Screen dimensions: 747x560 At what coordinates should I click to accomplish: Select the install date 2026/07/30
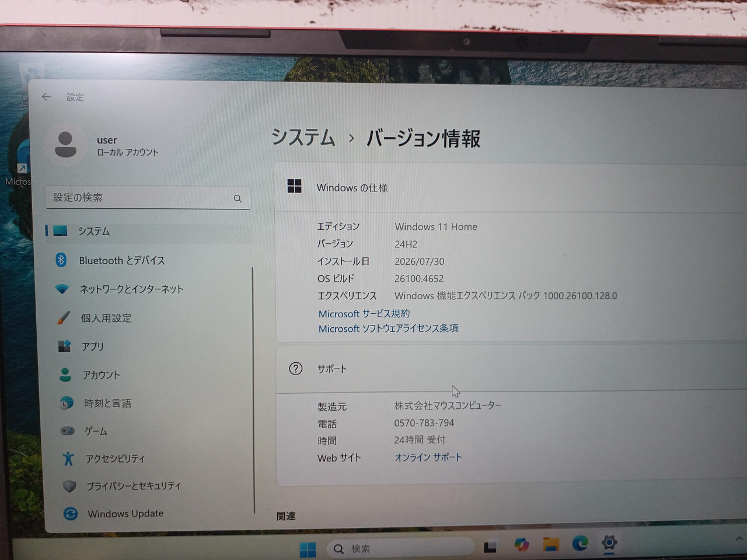420,261
